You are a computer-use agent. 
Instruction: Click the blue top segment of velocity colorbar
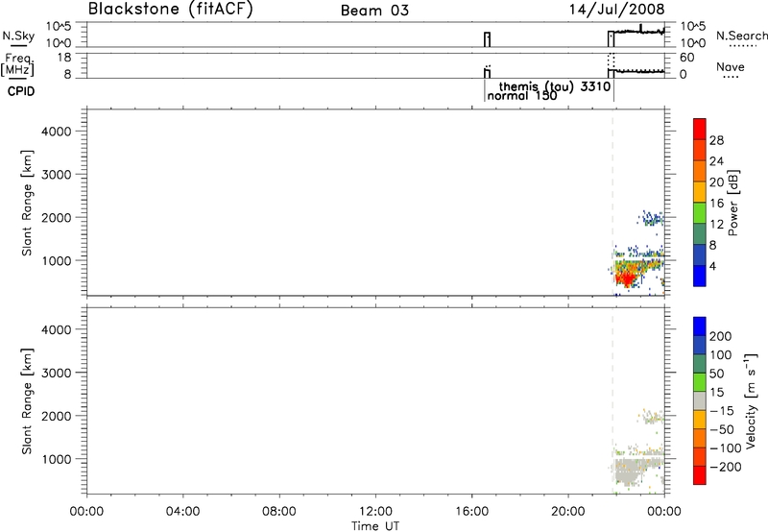point(700,326)
